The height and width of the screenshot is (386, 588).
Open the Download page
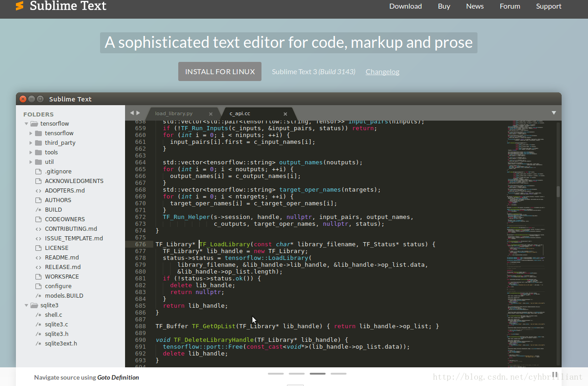(x=406, y=6)
